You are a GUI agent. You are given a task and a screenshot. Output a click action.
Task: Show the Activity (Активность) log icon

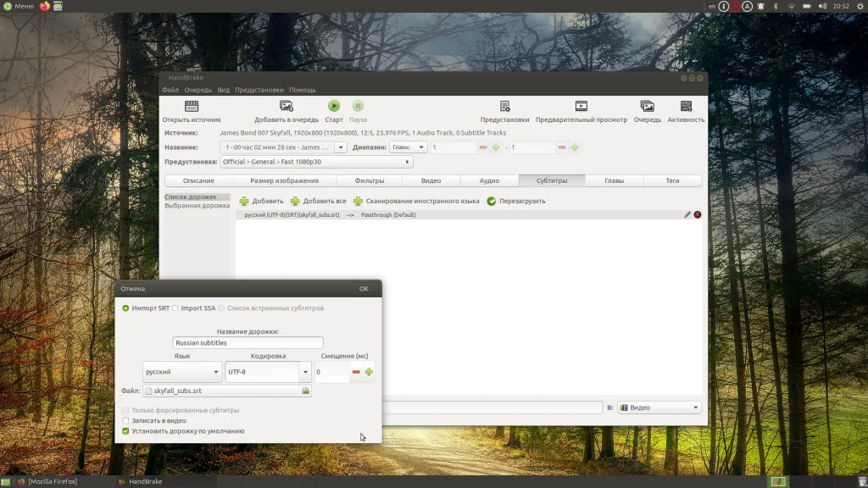[686, 107]
